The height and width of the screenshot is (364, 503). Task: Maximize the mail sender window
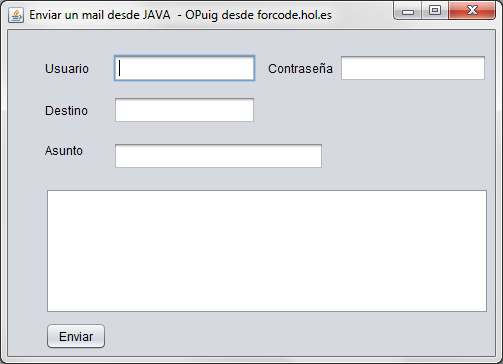tap(435, 11)
